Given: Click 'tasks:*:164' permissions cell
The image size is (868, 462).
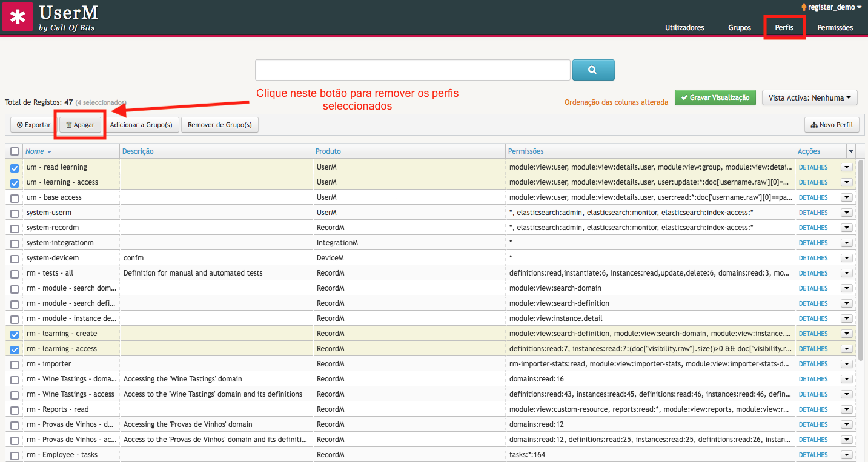Looking at the screenshot, I should (527, 455).
